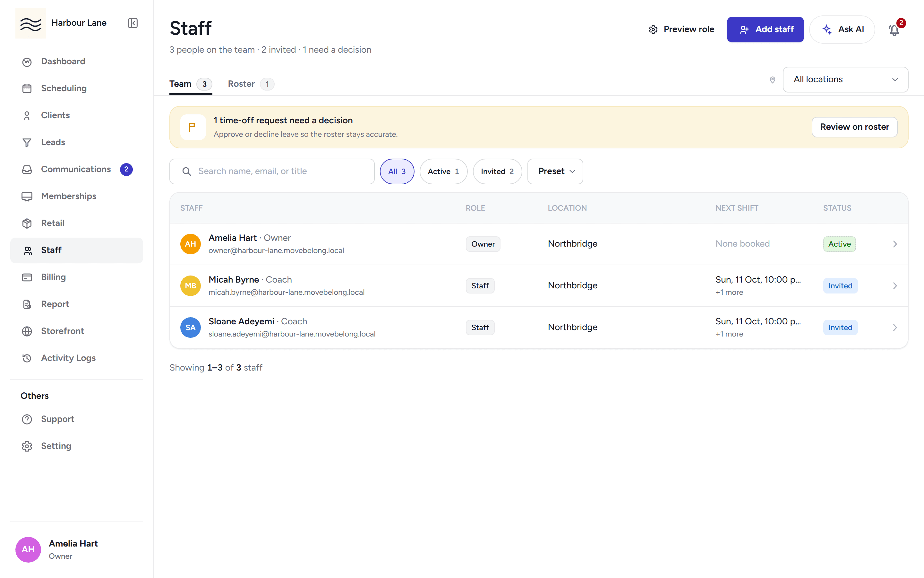The image size is (924, 578).
Task: Open Activity Logs in the sidebar
Action: pyautogui.click(x=76, y=358)
